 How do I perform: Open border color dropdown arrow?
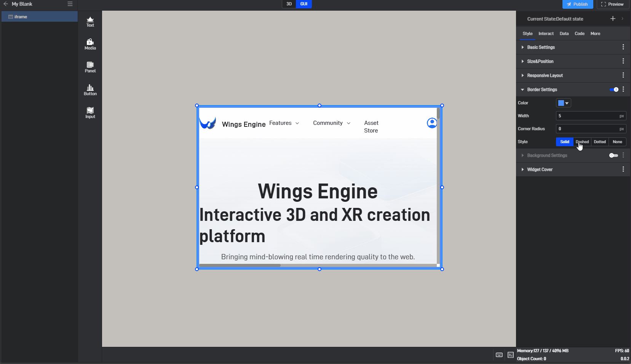[x=567, y=103]
